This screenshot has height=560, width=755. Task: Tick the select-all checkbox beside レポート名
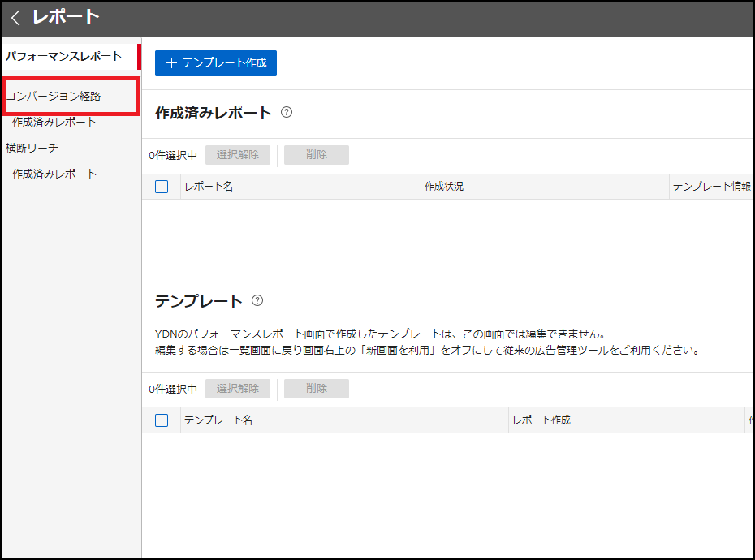point(162,187)
